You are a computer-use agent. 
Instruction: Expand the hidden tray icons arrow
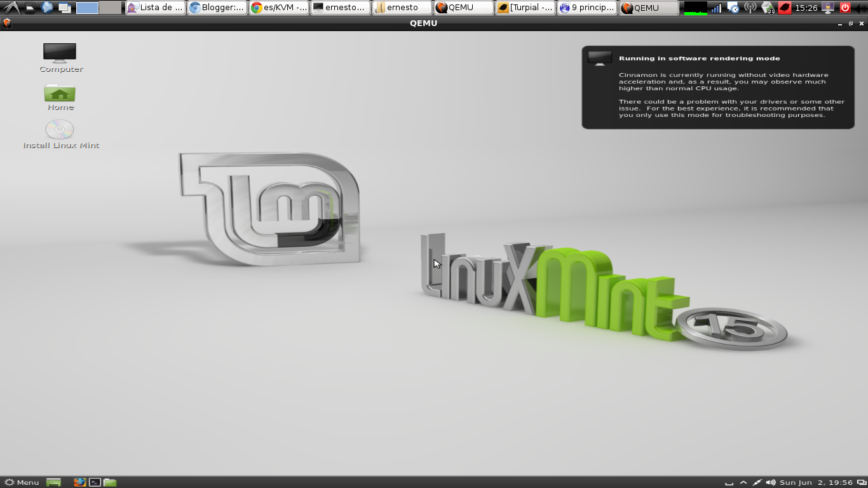743,482
